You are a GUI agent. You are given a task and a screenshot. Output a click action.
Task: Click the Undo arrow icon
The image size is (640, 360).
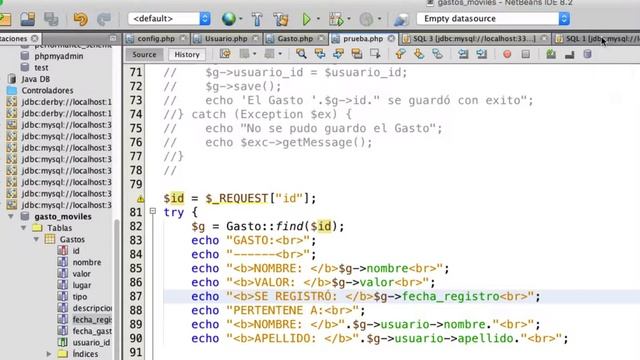click(x=80, y=19)
